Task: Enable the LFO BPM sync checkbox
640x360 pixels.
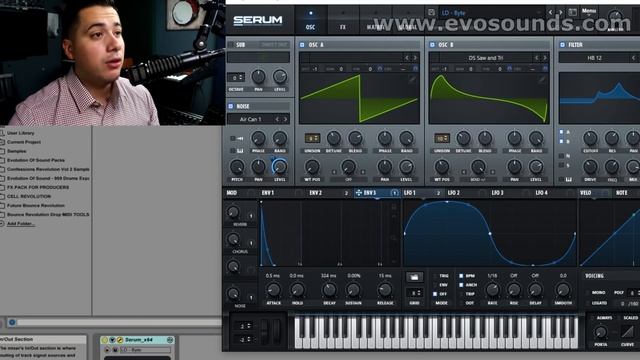Action: (461, 276)
